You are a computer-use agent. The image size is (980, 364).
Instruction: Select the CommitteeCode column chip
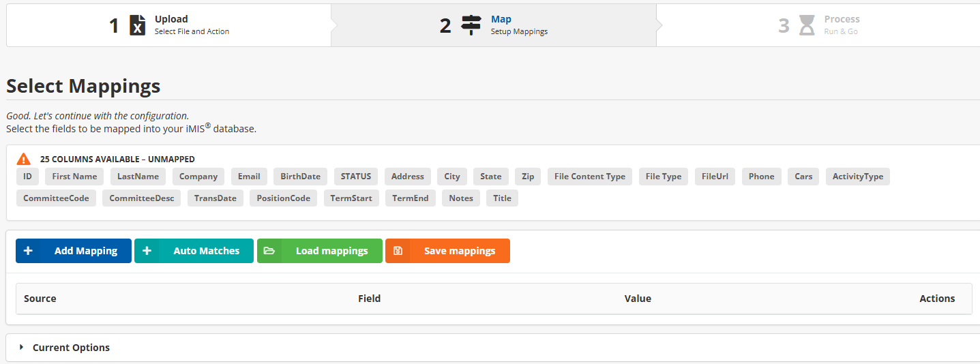[x=56, y=198]
